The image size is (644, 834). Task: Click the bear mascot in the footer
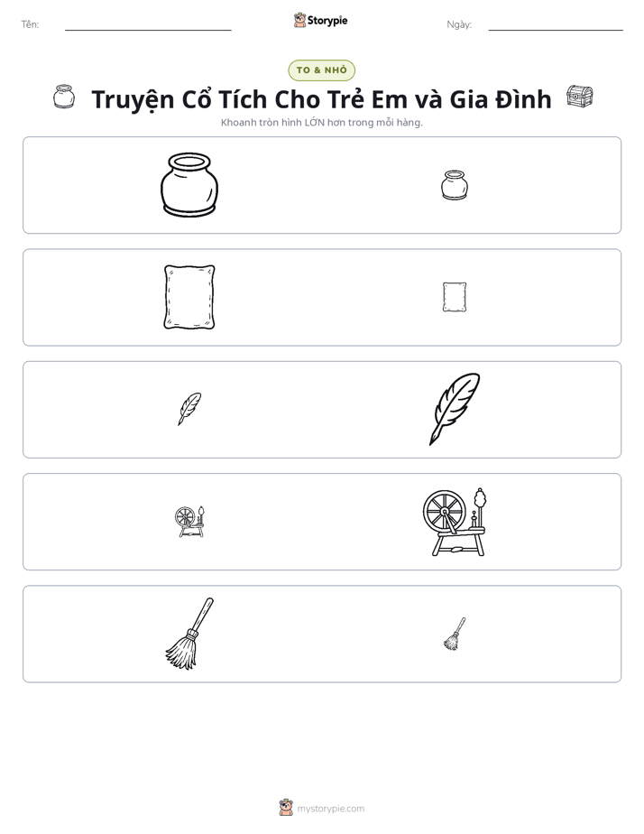point(286,808)
